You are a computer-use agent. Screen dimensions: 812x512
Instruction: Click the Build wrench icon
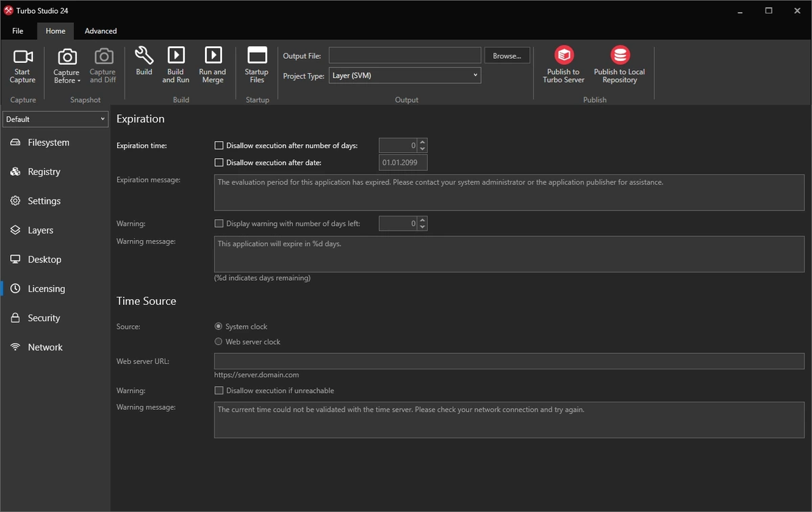(144, 55)
